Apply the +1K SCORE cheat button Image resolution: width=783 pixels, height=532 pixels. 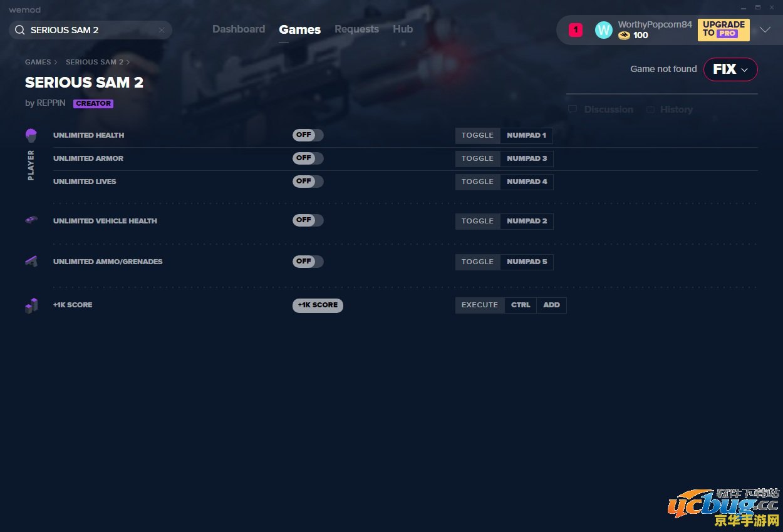point(318,305)
